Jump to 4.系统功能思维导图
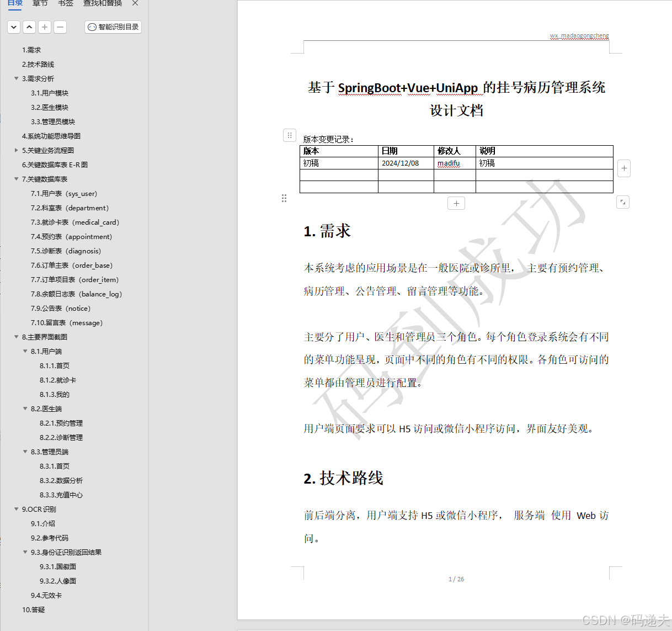672x631 pixels. coord(51,136)
